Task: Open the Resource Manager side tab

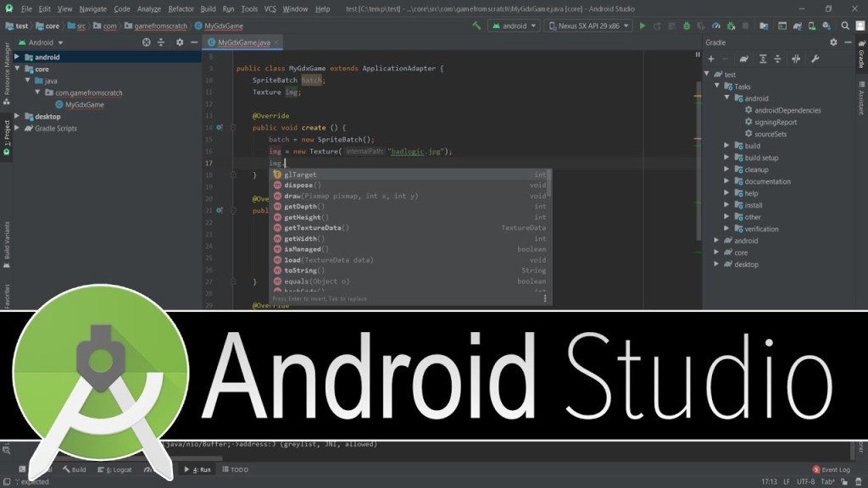Action: tap(7, 73)
